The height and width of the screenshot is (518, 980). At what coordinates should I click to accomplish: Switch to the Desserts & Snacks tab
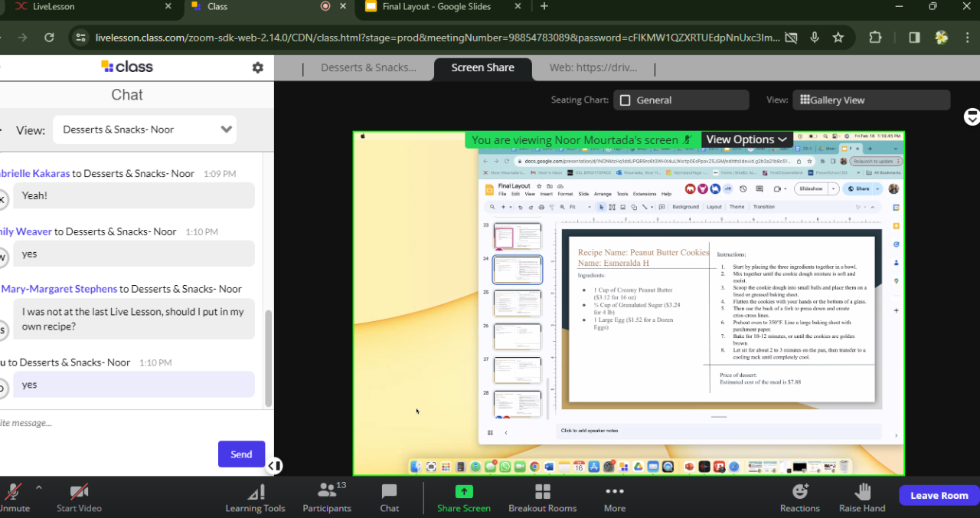tap(368, 67)
